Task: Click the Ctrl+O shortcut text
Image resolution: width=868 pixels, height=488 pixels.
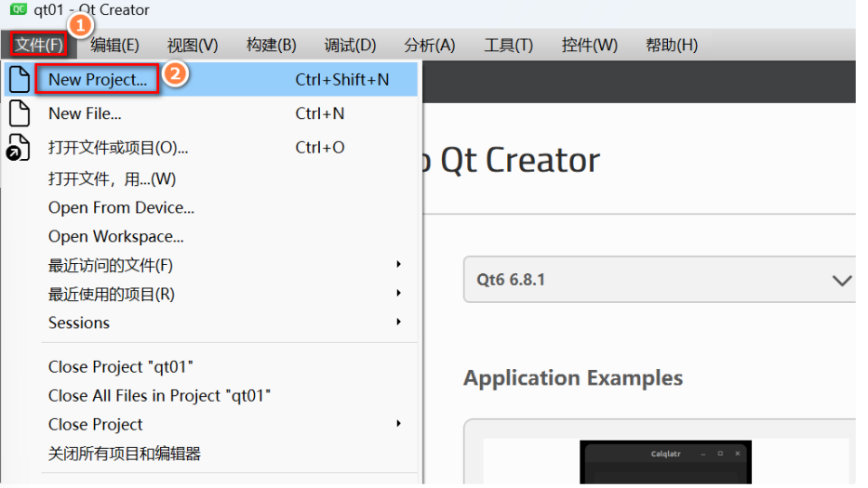Action: tap(320, 147)
